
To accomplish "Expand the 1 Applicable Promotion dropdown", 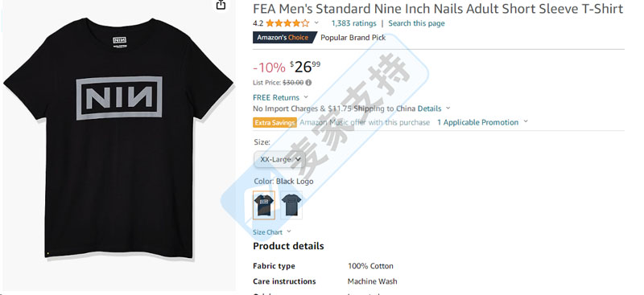I will [x=482, y=122].
